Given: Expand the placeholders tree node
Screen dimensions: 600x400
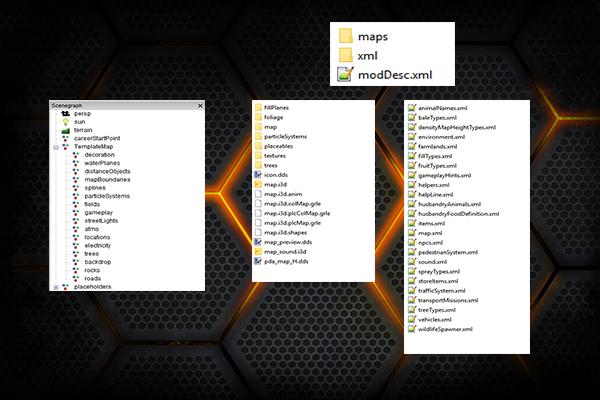Looking at the screenshot, I should tap(55, 287).
